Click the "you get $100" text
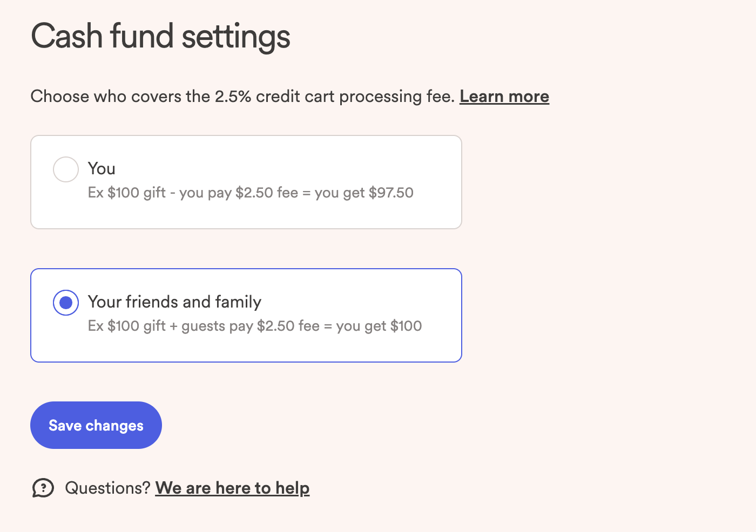Image resolution: width=756 pixels, height=532 pixels. [x=379, y=326]
